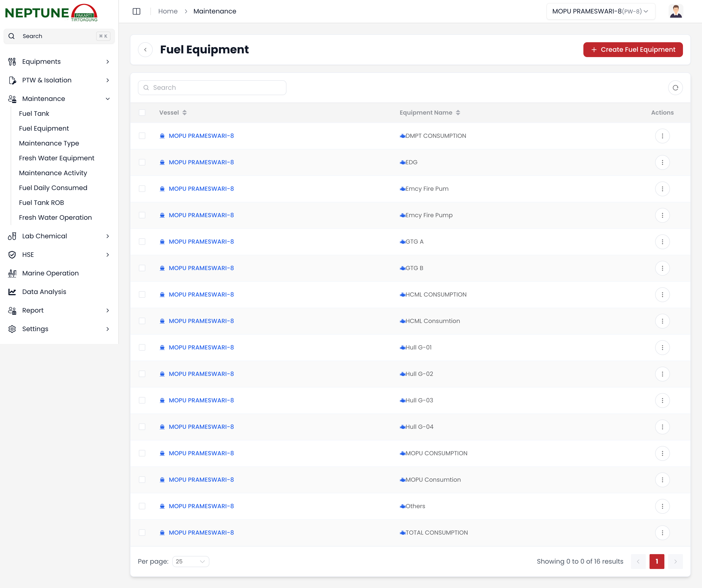The width and height of the screenshot is (702, 588).
Task: Open the per page 25 dropdown
Action: [x=191, y=561]
